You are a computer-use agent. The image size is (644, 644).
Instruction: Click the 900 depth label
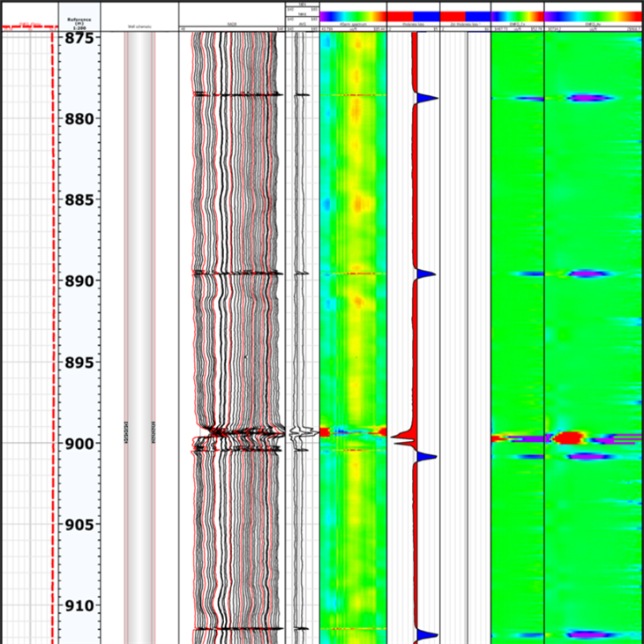point(79,444)
